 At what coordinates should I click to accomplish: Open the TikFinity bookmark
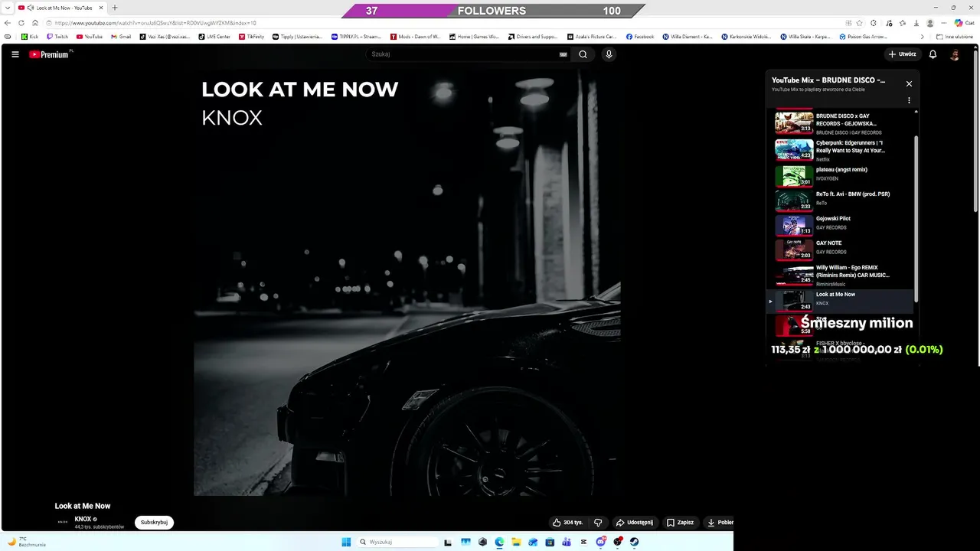pyautogui.click(x=250, y=36)
